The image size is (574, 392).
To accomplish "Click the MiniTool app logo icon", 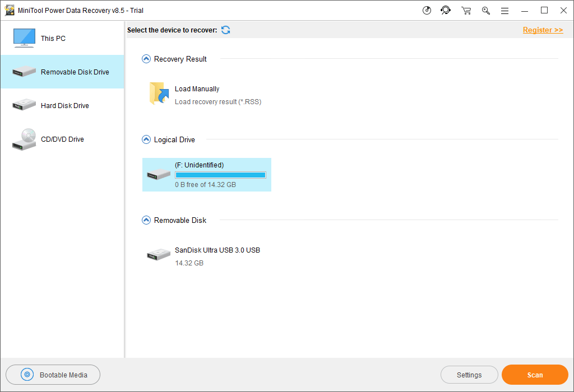I will [10, 10].
